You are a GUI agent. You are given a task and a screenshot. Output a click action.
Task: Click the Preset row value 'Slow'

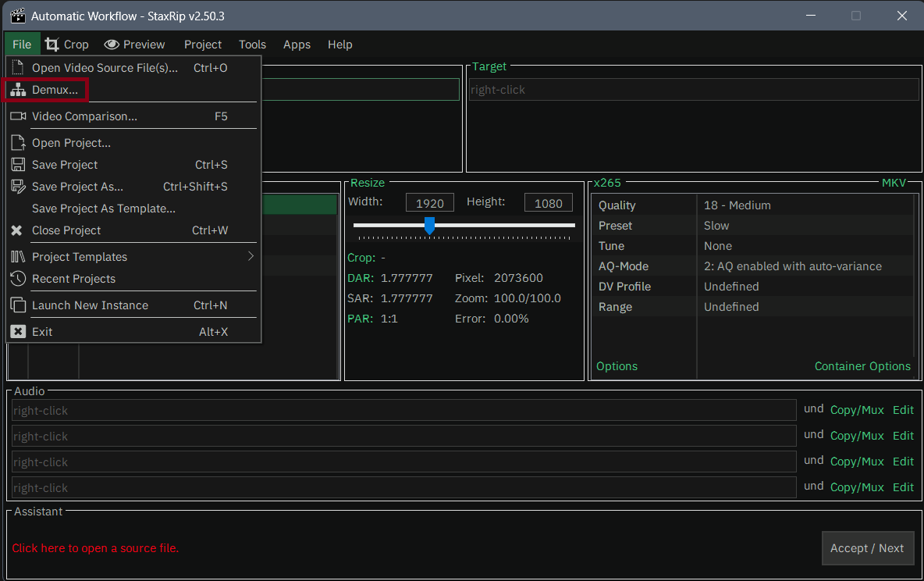[x=716, y=226]
